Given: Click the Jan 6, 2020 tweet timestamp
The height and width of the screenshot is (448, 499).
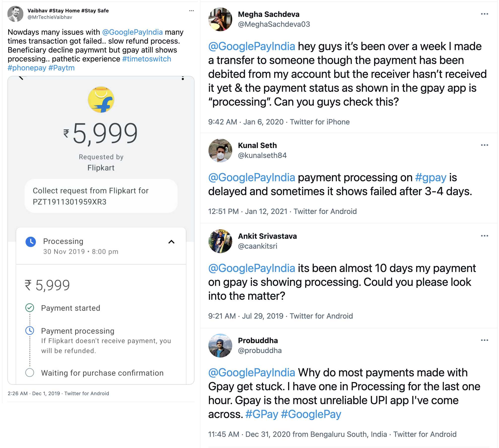Looking at the screenshot, I should tap(263, 122).
